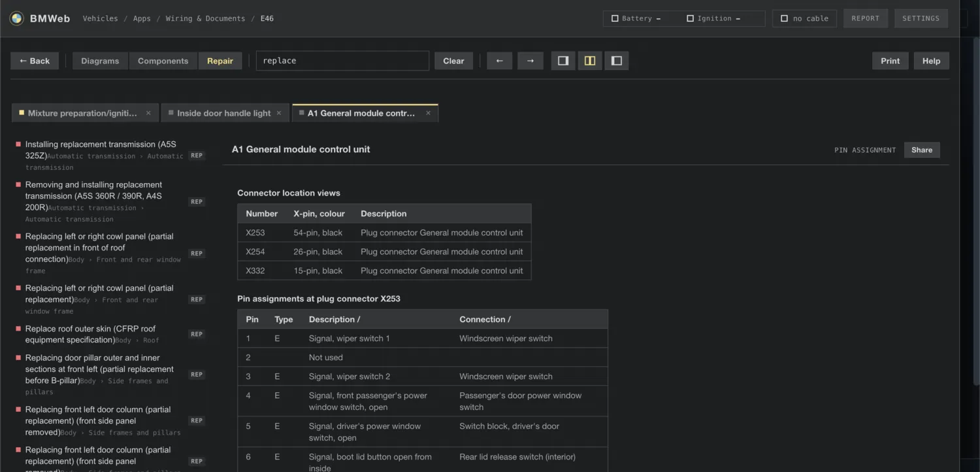Open 'Removing and installing replacement transmission' result

pos(110,201)
